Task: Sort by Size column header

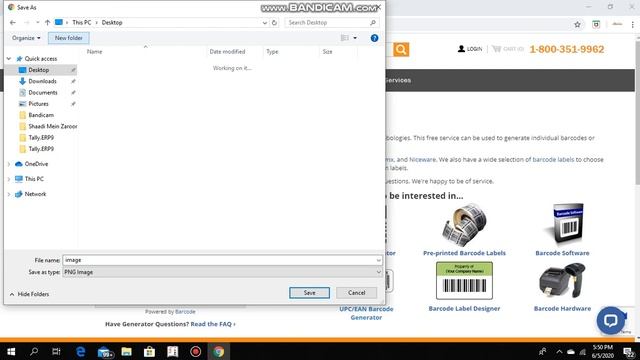Action: (327, 52)
